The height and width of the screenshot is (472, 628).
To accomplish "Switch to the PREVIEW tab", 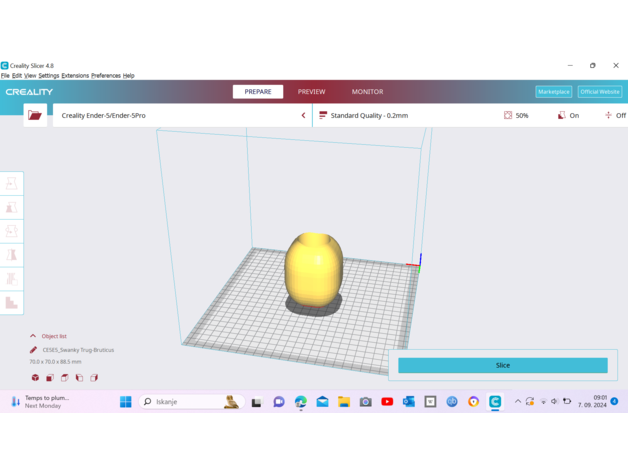I will pyautogui.click(x=311, y=91).
